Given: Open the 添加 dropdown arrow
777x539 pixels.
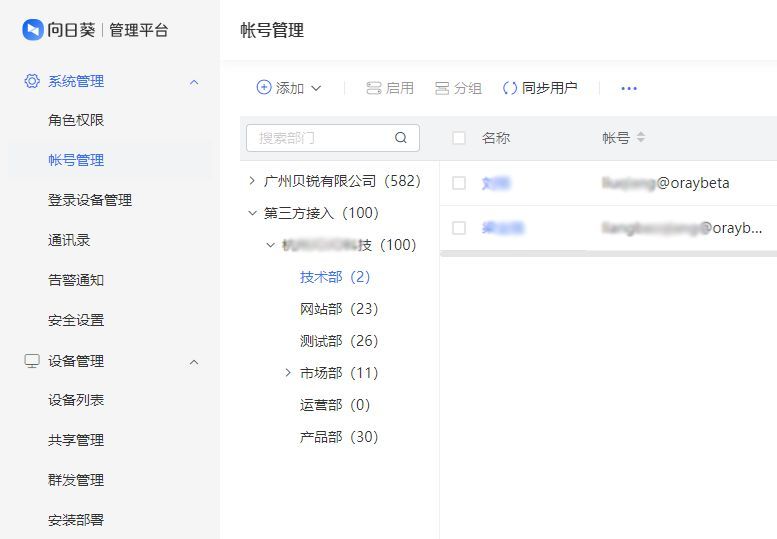Looking at the screenshot, I should point(316,89).
